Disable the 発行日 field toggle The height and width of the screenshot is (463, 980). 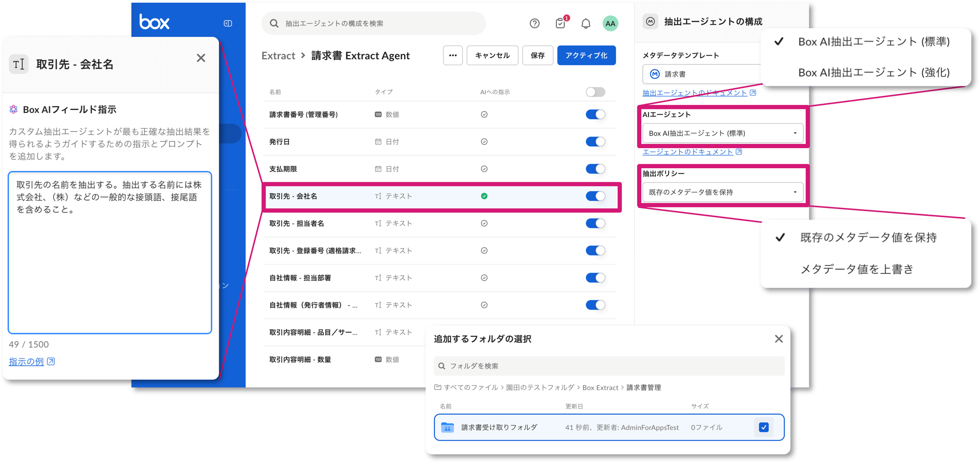[x=595, y=142]
